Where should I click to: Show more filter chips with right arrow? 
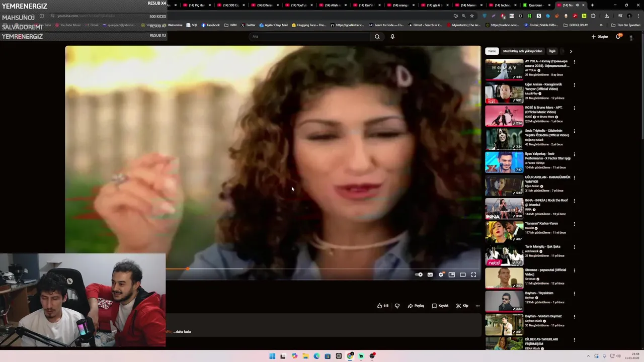(571, 51)
